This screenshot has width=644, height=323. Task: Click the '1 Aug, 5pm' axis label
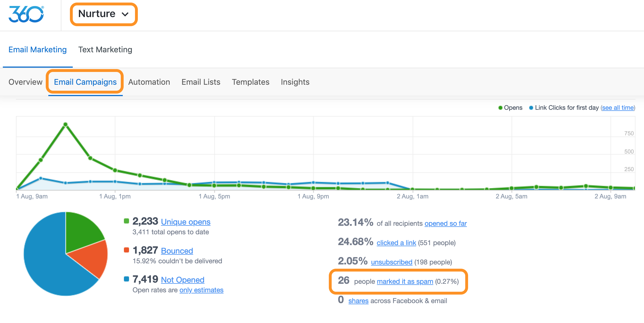214,196
